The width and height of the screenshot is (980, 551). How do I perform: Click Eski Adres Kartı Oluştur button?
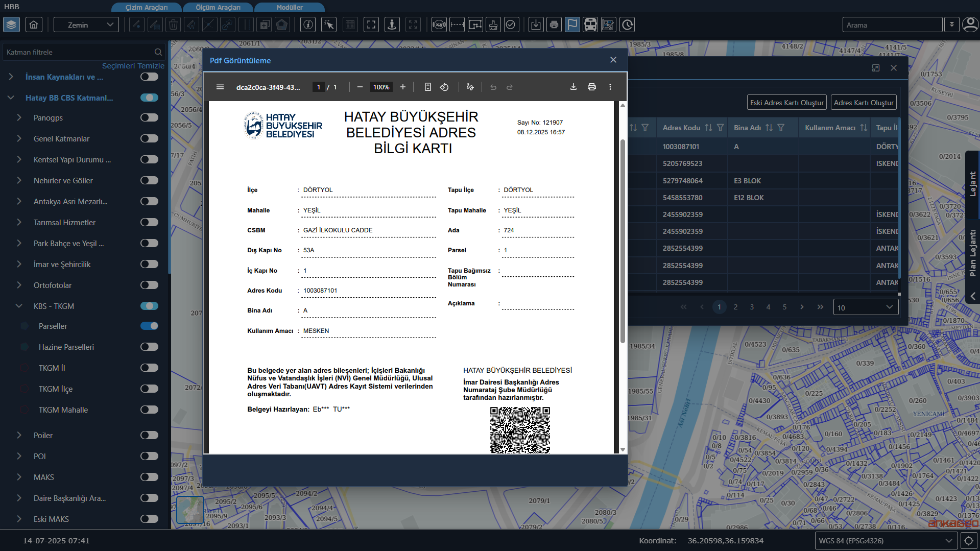tap(787, 103)
